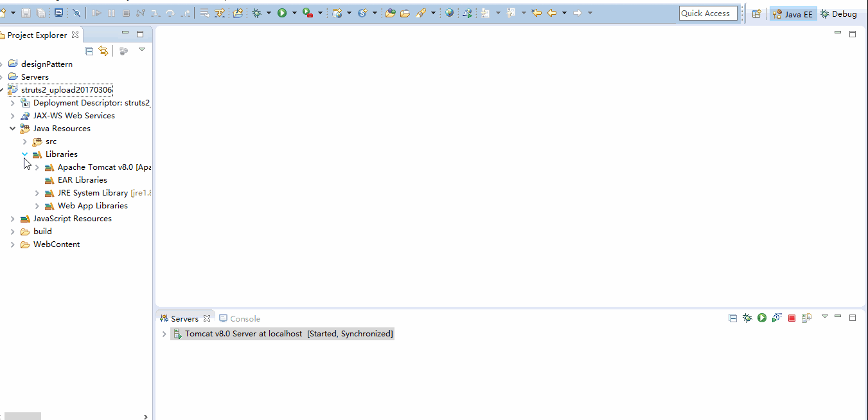The height and width of the screenshot is (420, 868).
Task: Open the Debug dropdown arrow in main toolbar
Action: (x=269, y=13)
